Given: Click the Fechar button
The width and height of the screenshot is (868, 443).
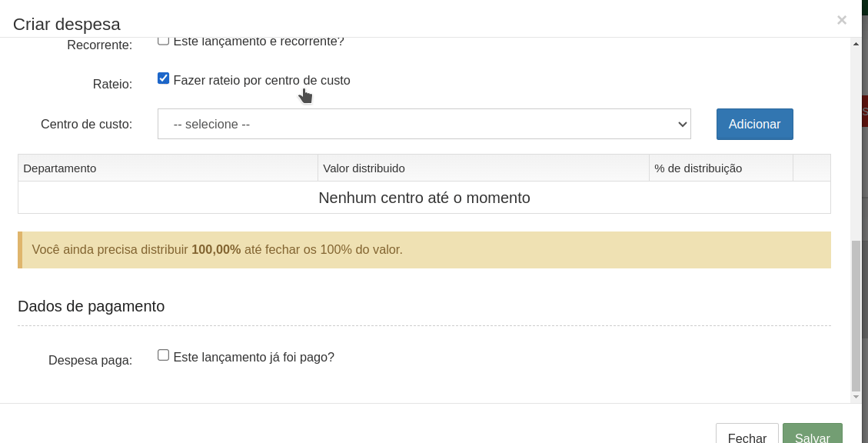Looking at the screenshot, I should pyautogui.click(x=747, y=435).
